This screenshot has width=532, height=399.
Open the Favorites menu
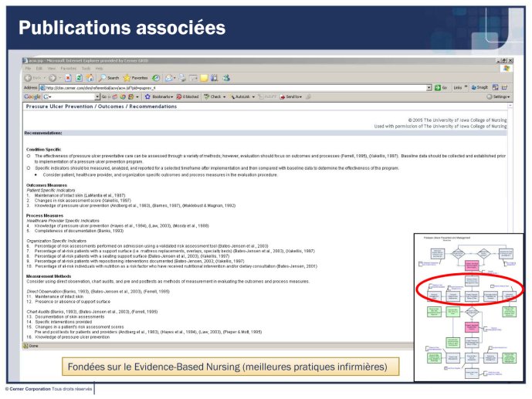click(68, 68)
